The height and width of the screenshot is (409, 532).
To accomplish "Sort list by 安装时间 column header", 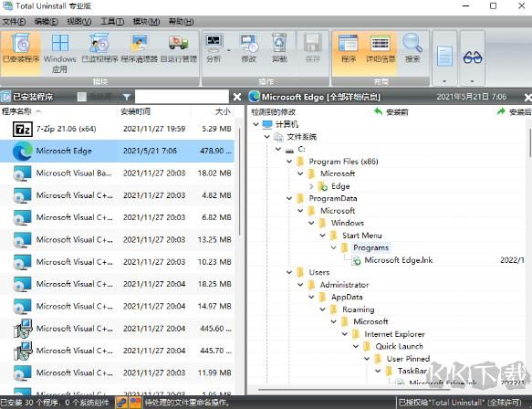I will tap(136, 111).
